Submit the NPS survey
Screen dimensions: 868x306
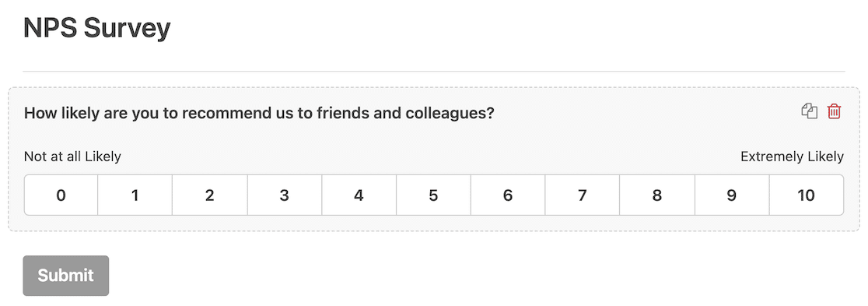(66, 276)
